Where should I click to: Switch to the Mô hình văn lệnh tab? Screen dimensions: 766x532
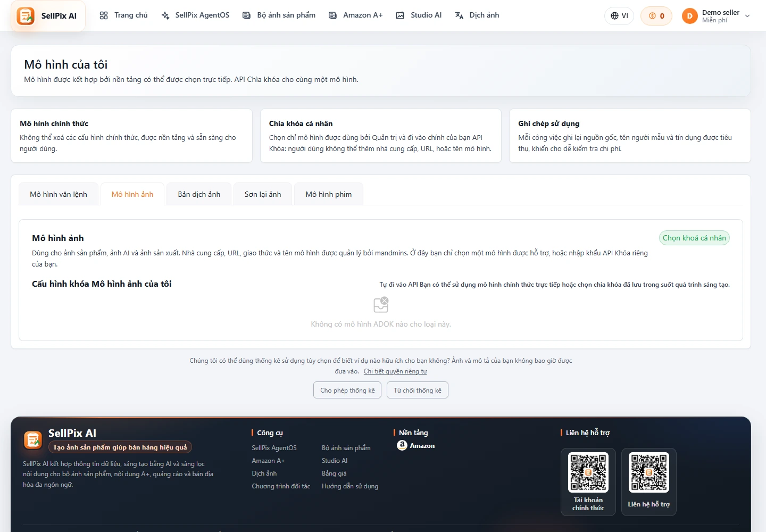(x=59, y=194)
